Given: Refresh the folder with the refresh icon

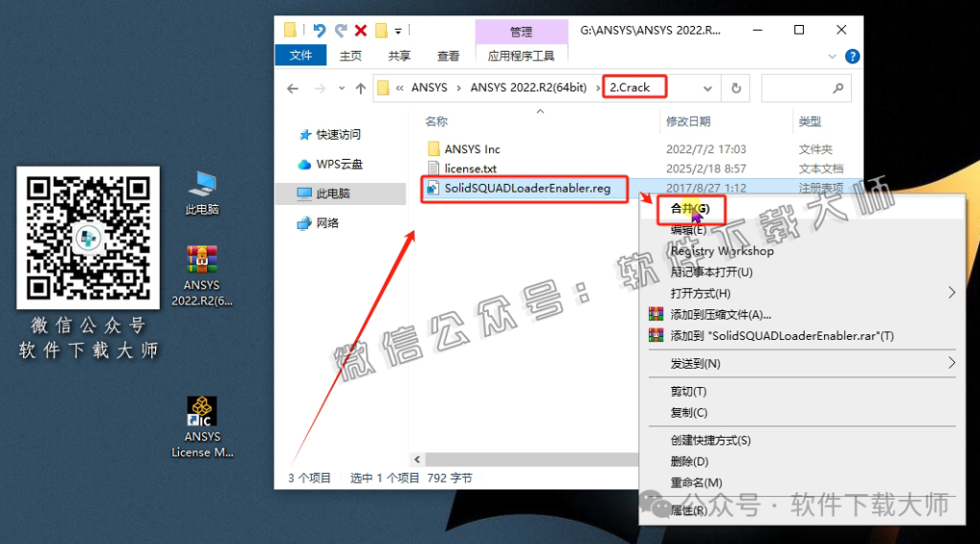Looking at the screenshot, I should point(736,89).
